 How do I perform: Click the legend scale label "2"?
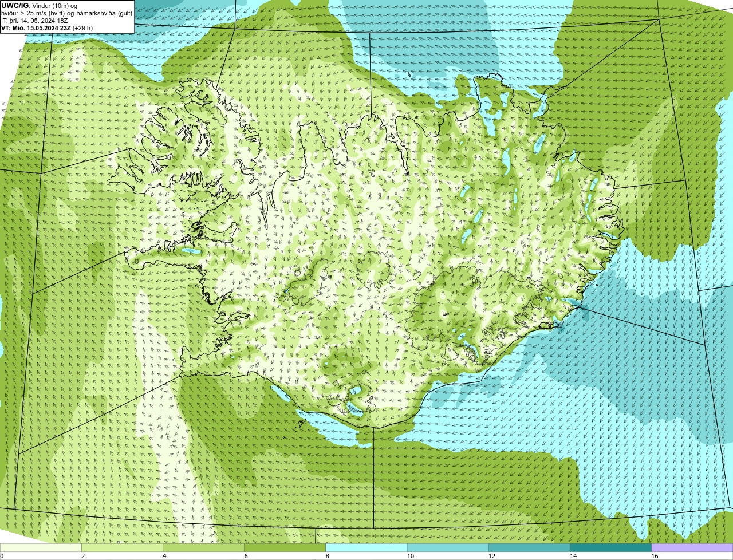(83, 556)
